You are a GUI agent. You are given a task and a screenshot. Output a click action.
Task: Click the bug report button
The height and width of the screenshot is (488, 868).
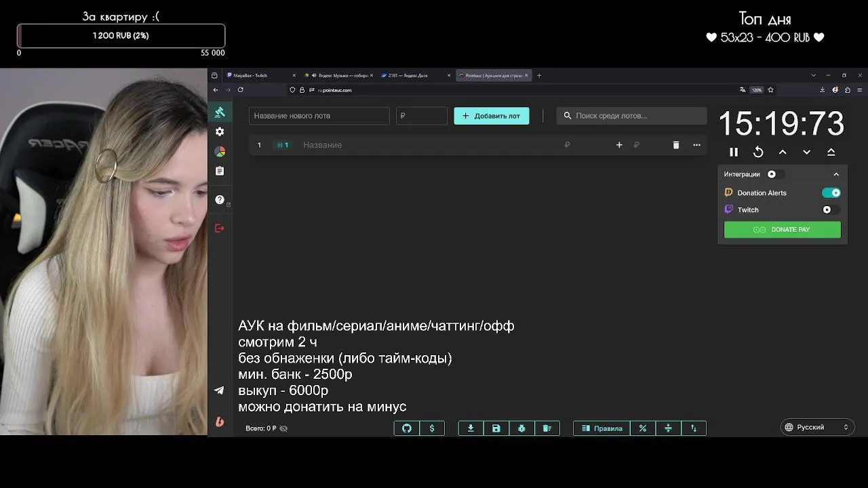(521, 428)
